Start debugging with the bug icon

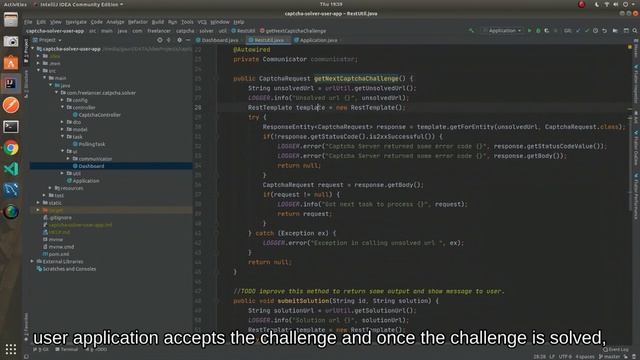tap(538, 31)
